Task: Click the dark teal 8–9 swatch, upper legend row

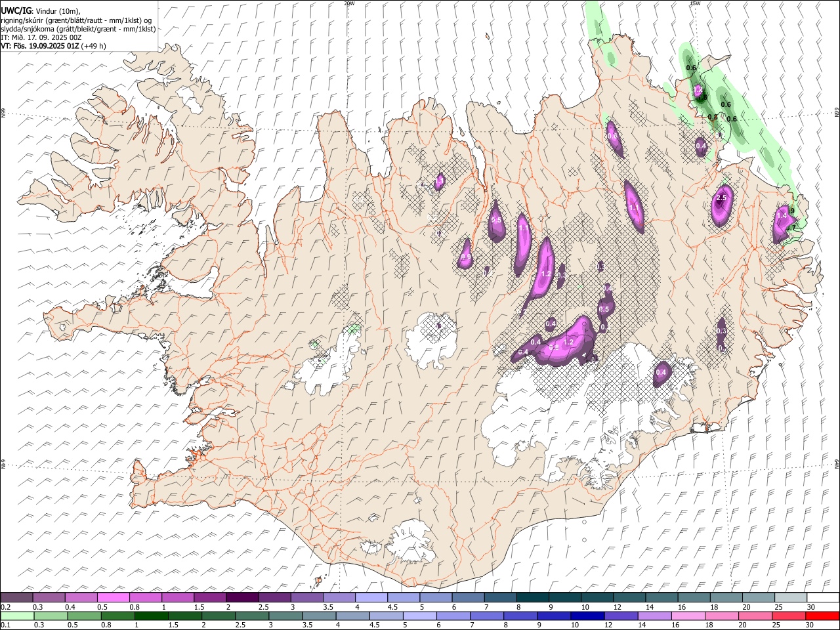Action: (x=532, y=597)
